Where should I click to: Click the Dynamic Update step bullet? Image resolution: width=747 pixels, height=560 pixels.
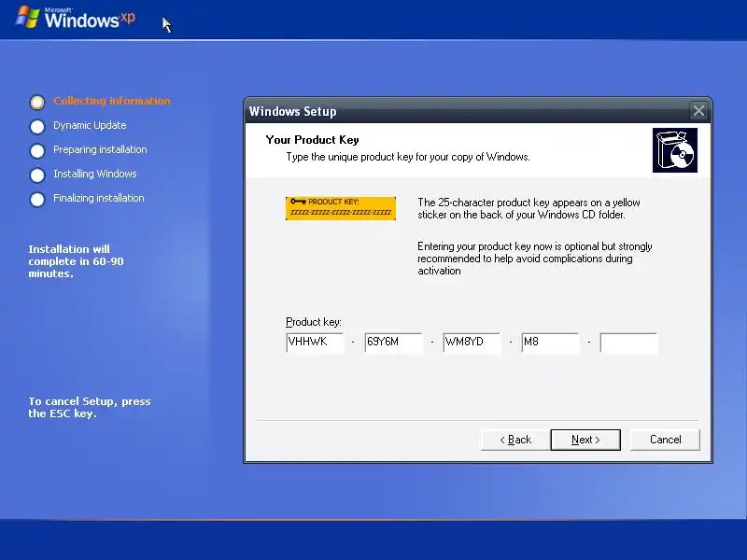tap(37, 126)
